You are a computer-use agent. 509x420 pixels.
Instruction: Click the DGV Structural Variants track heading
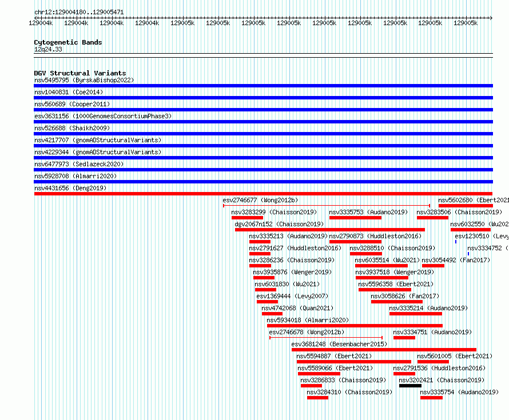[x=80, y=73]
